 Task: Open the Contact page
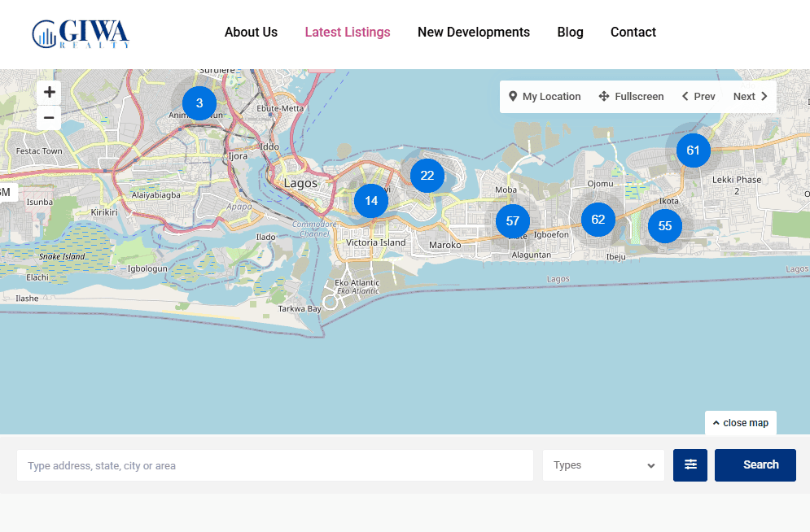(633, 32)
